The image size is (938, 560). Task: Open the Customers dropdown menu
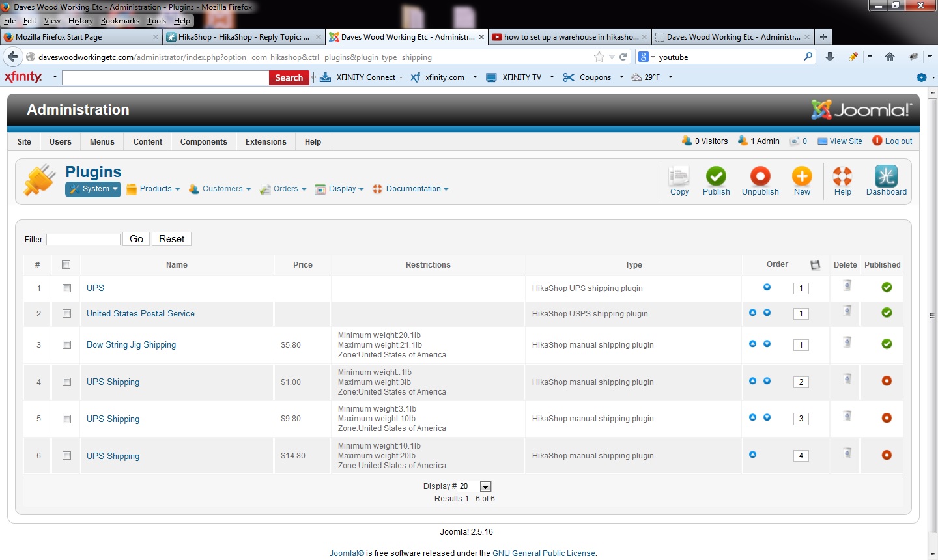[x=220, y=189]
